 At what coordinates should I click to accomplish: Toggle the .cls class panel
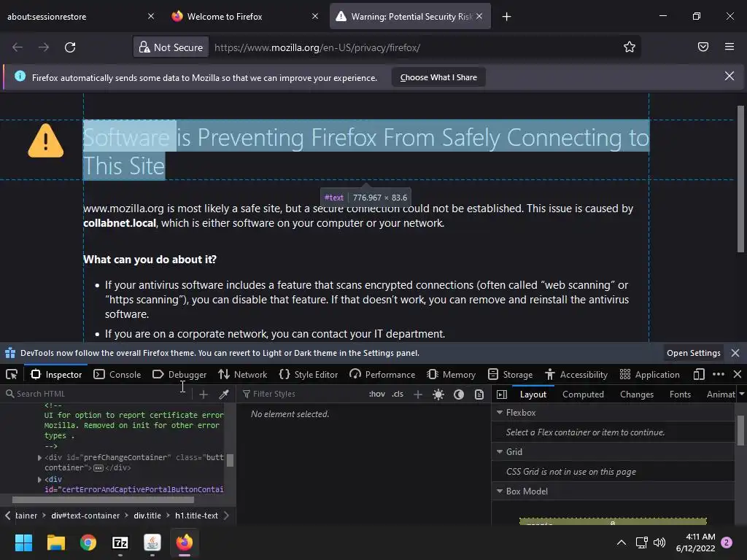(398, 394)
